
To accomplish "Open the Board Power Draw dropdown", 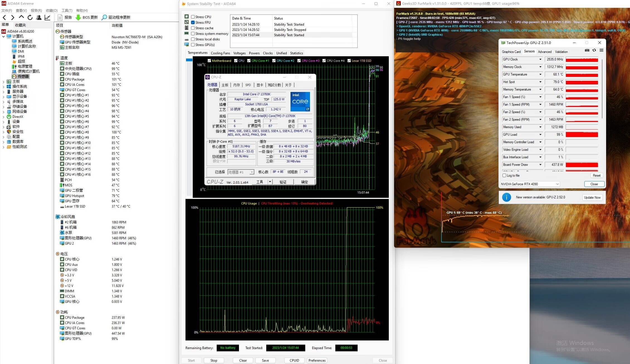I will (540, 165).
